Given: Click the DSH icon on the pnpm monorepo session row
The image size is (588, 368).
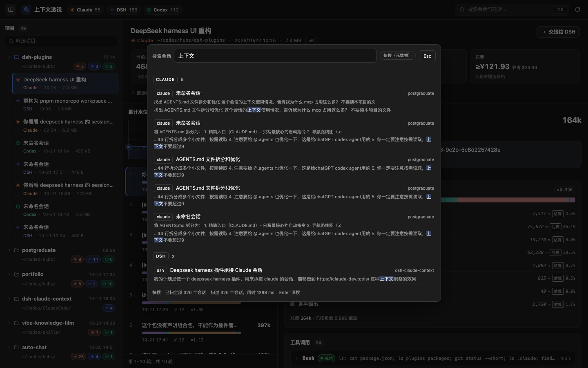Looking at the screenshot, I should pyautogui.click(x=18, y=101).
